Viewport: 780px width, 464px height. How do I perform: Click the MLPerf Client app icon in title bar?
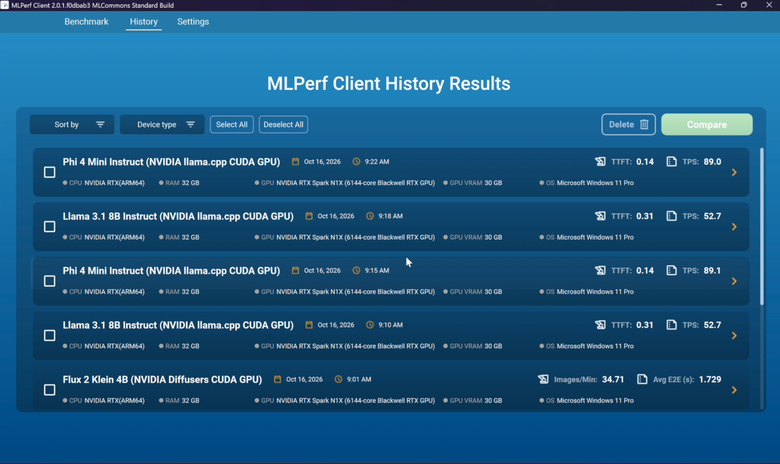coord(4,5)
